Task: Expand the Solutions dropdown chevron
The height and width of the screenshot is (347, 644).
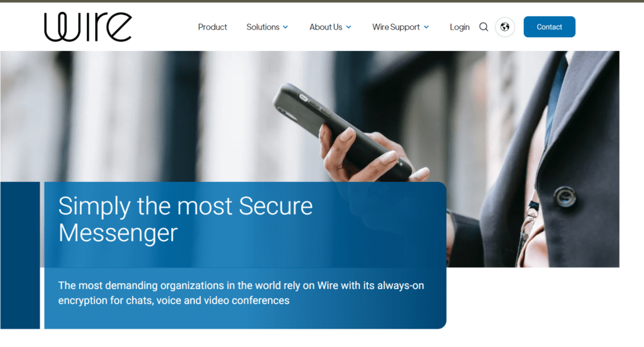Action: [x=286, y=27]
